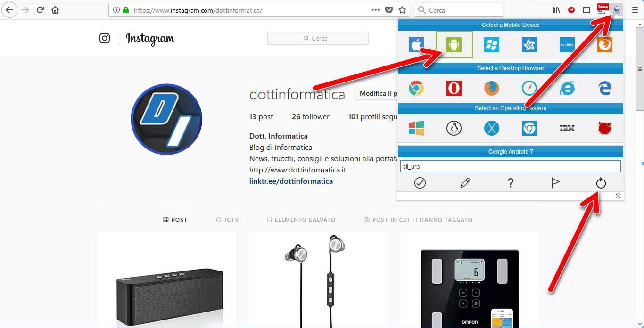The image size is (644, 328).
Task: Click Modifica il profilo button
Action: pos(376,93)
